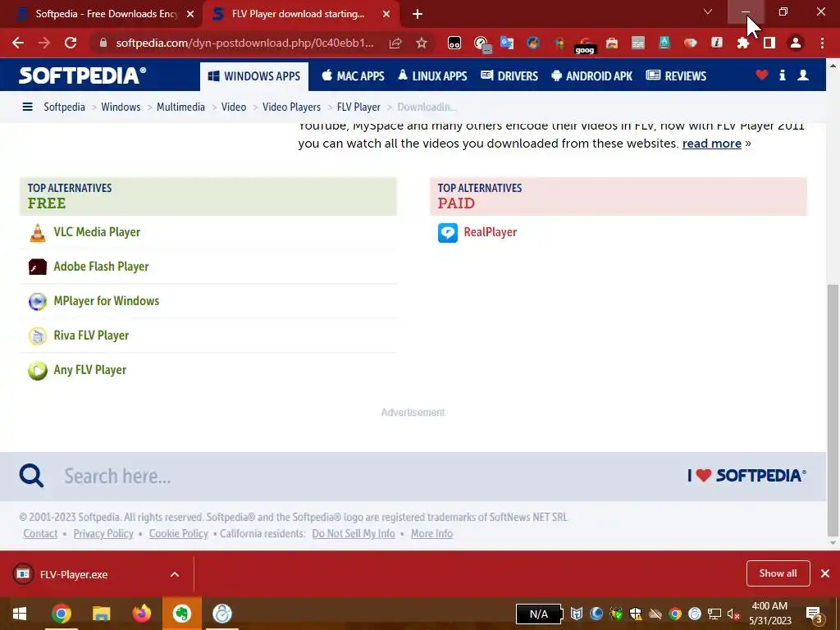The image size is (840, 630).
Task: Open the Do Not Sell My Info link
Action: (353, 533)
